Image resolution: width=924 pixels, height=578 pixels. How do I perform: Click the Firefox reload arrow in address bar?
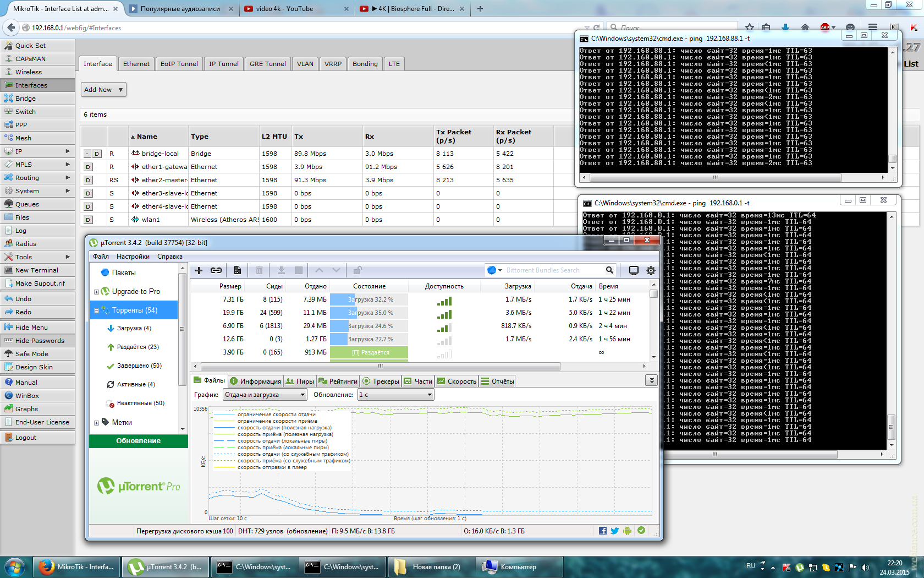pyautogui.click(x=597, y=28)
